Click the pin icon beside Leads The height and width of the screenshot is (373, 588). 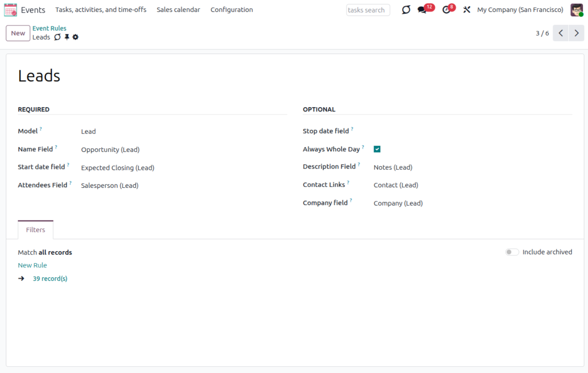[x=67, y=37]
